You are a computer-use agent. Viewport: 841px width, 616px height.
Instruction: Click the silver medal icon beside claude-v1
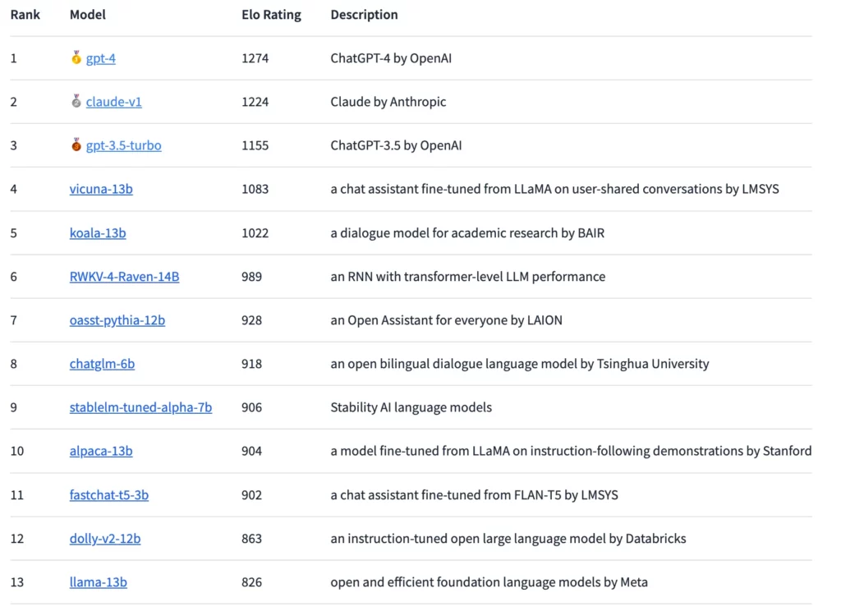click(76, 102)
